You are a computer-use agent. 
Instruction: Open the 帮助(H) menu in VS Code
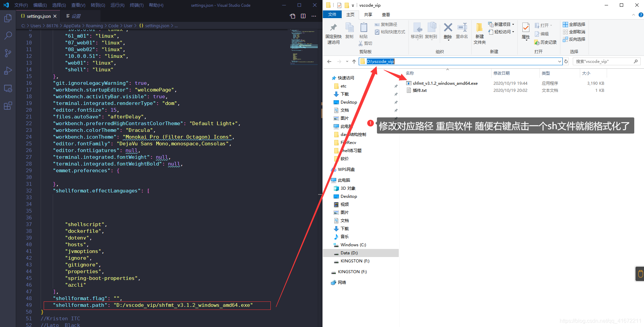click(156, 5)
